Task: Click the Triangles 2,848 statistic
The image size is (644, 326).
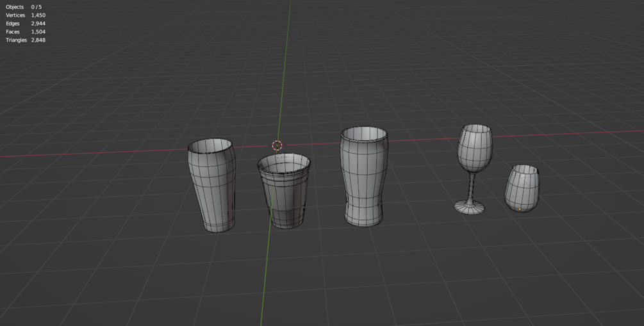Action: (26, 40)
